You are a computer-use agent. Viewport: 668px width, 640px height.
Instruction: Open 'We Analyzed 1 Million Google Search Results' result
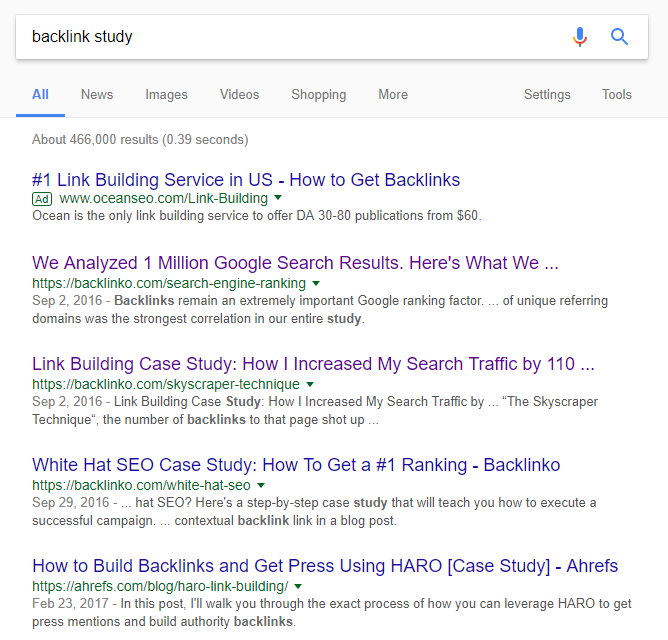click(x=295, y=263)
